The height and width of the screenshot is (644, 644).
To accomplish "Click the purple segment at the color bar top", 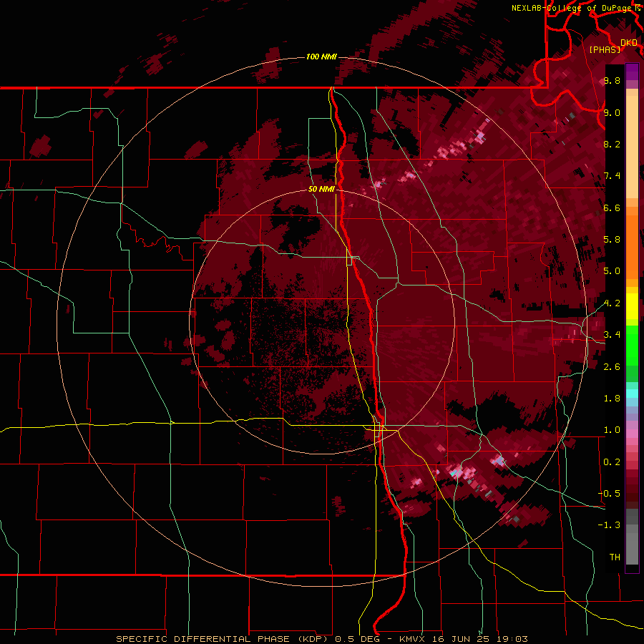I will pos(632,72).
